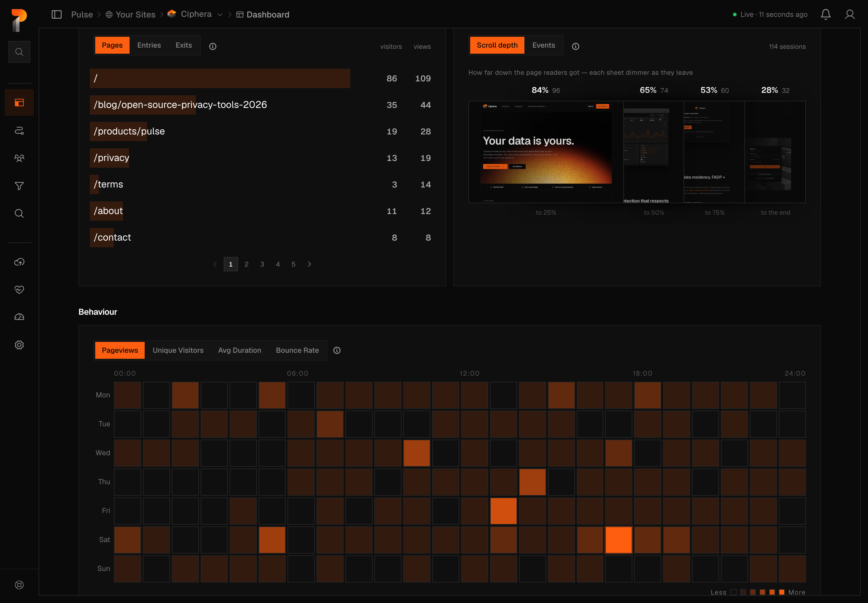Click the homepage scroll depth thumbnail with the "Your data is yours." headline
The image size is (868, 603).
point(546,152)
